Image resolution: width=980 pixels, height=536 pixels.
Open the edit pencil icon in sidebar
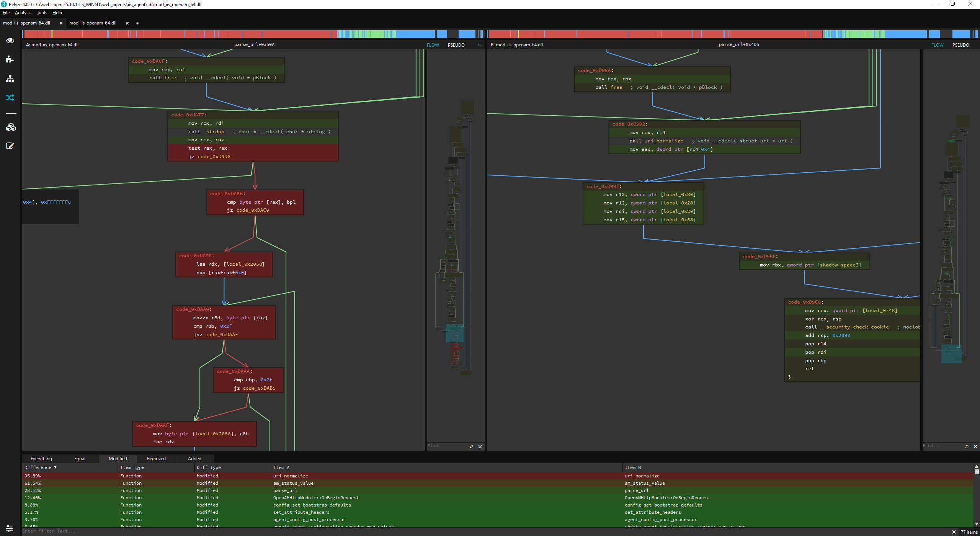coord(10,146)
